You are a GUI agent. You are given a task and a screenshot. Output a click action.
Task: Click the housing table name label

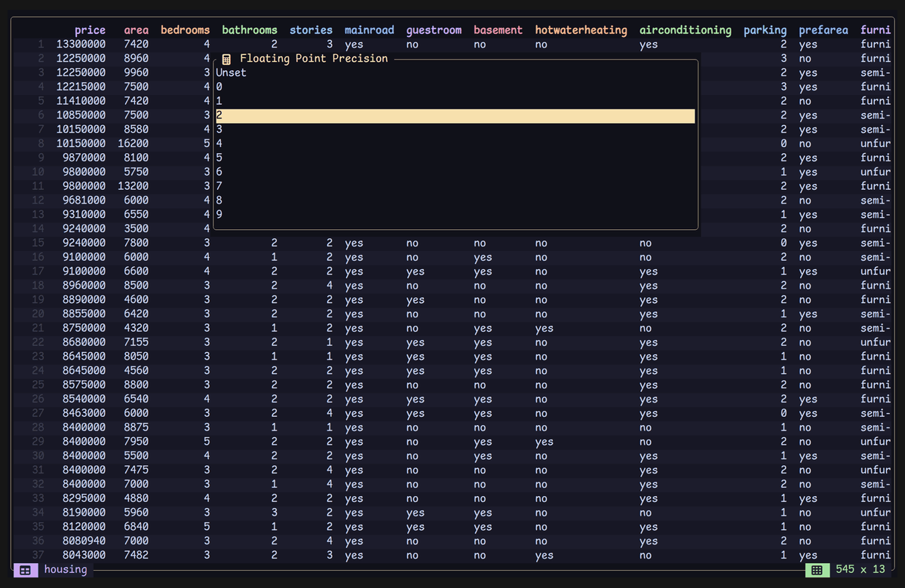pyautogui.click(x=66, y=570)
